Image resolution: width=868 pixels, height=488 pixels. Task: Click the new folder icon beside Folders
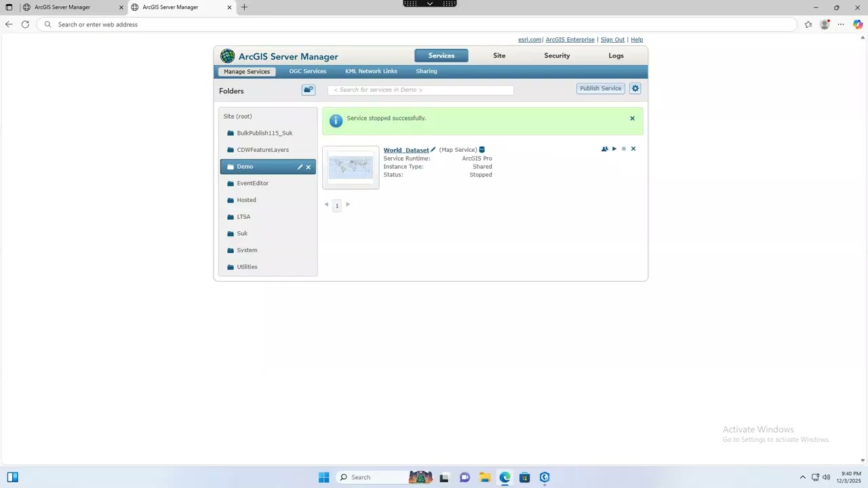(309, 89)
